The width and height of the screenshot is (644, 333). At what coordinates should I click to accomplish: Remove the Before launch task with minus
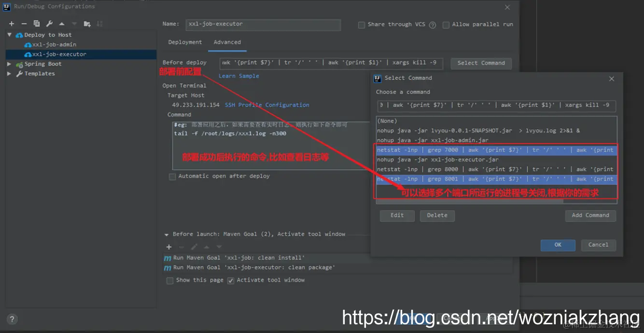182,247
